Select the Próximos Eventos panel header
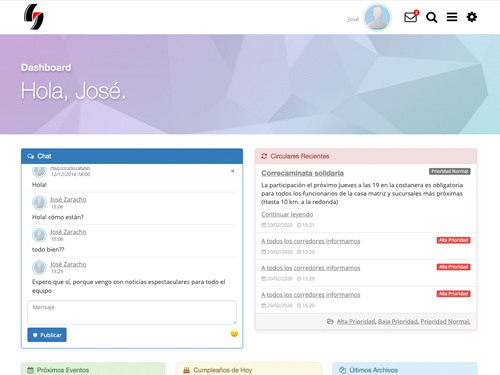The height and width of the screenshot is (375, 500). point(93,369)
